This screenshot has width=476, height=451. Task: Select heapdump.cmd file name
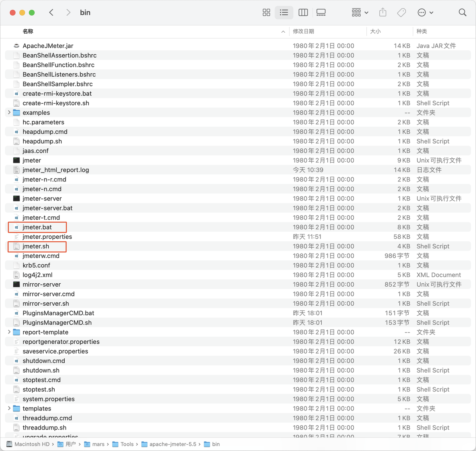pyautogui.click(x=45, y=132)
